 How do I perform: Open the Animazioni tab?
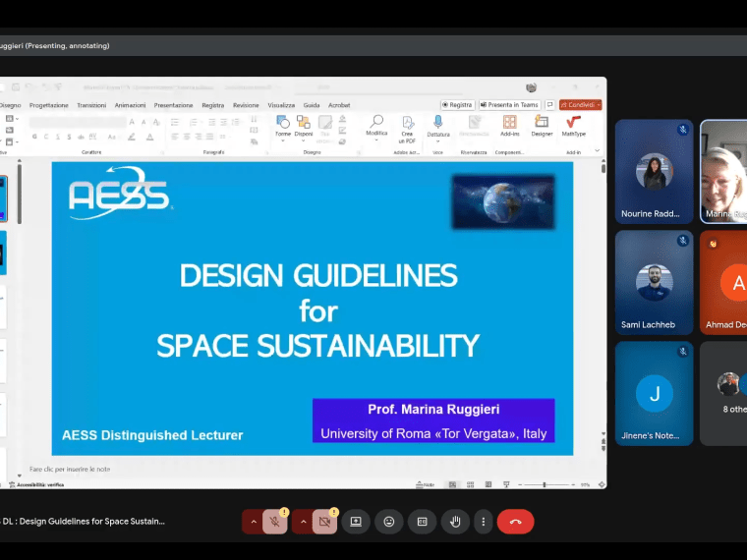click(130, 105)
